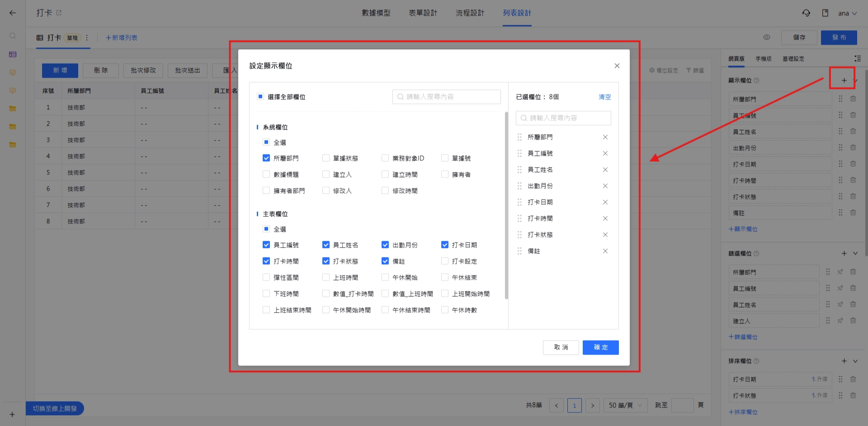Click the back arrow icon
Viewport: 868px width, 426px height.
point(13,13)
